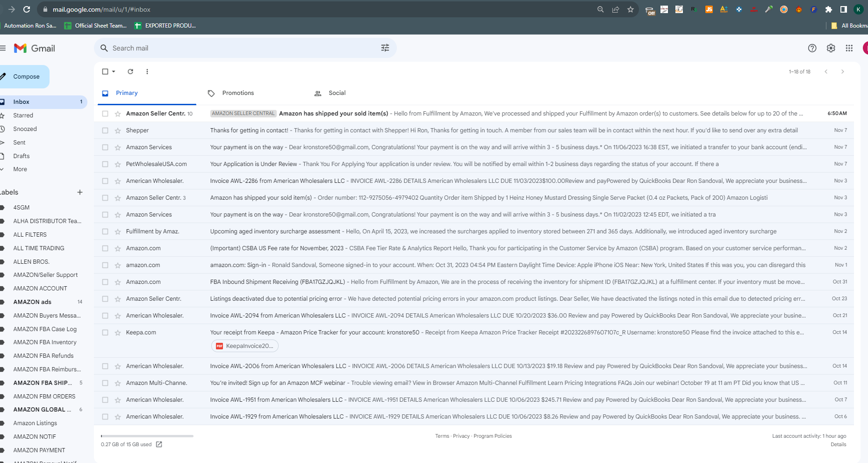Open the Snoozed folder
The image size is (868, 463).
tap(25, 129)
